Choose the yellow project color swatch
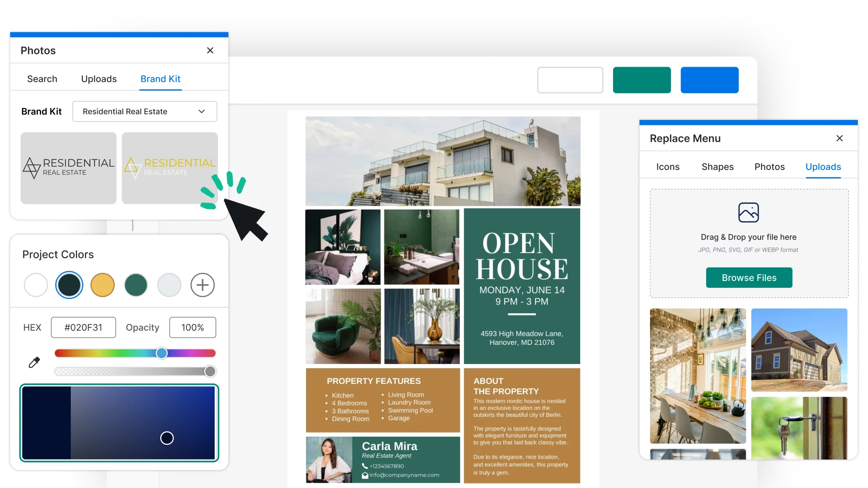This screenshot has height=488, width=868. click(x=102, y=285)
